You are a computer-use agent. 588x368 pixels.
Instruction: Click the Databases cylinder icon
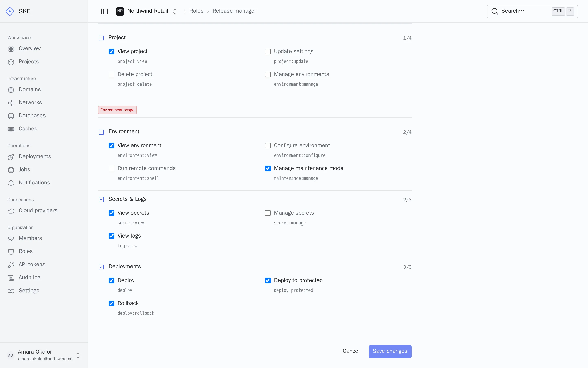click(11, 116)
